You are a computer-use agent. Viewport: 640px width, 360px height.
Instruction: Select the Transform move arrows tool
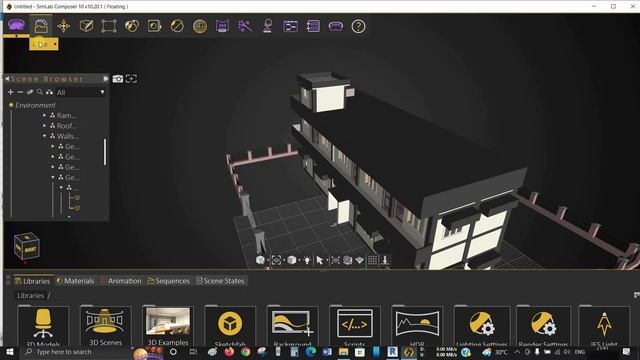(x=64, y=26)
